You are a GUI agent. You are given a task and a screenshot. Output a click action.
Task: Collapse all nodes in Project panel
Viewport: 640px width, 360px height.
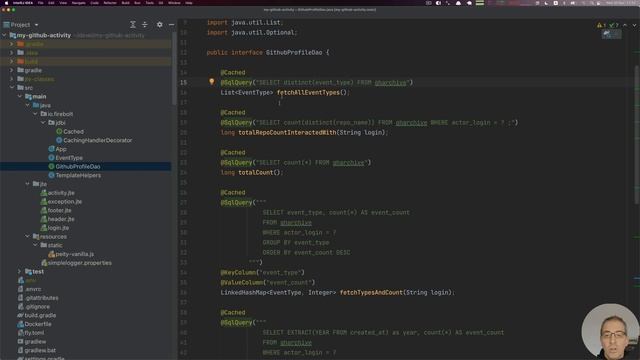(144, 25)
